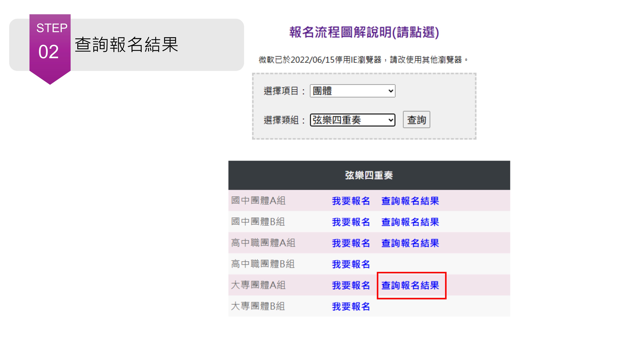Click 查詢報名結果 for 高中職團體A組
The width and height of the screenshot is (644, 362).
pyautogui.click(x=410, y=243)
